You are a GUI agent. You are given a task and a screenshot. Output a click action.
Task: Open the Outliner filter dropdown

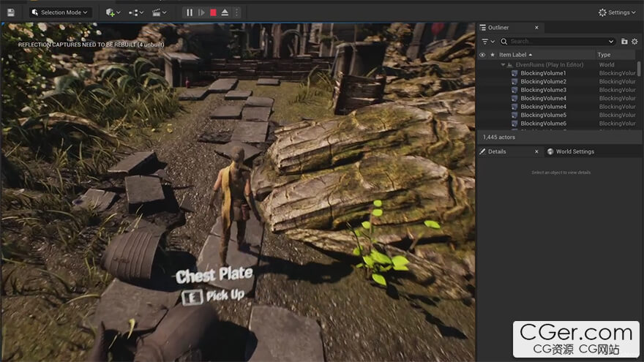488,42
